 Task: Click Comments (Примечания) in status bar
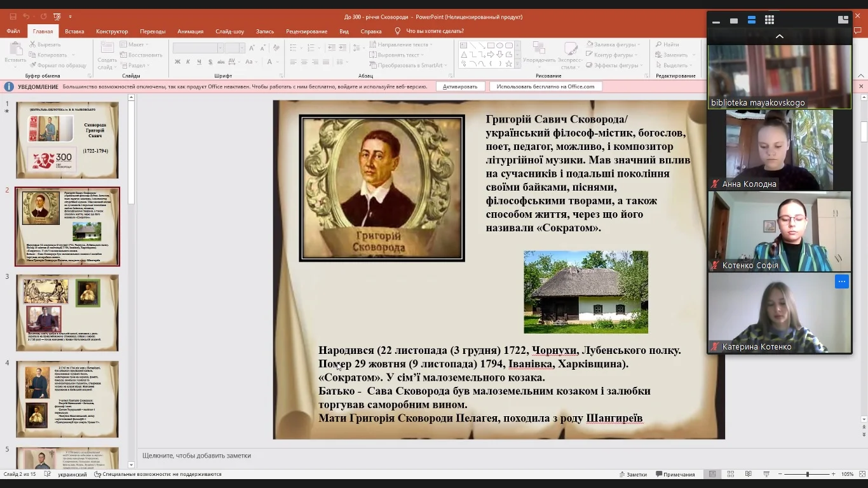tap(675, 475)
